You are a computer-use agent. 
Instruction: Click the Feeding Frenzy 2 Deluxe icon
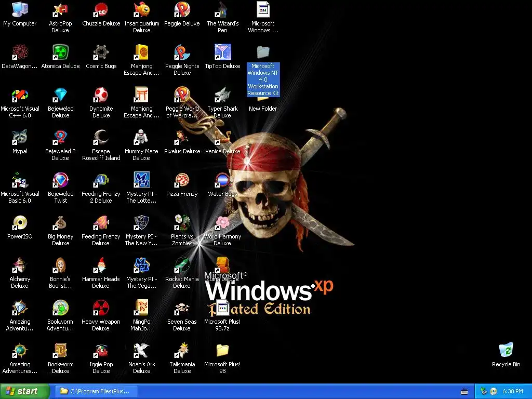click(x=101, y=180)
